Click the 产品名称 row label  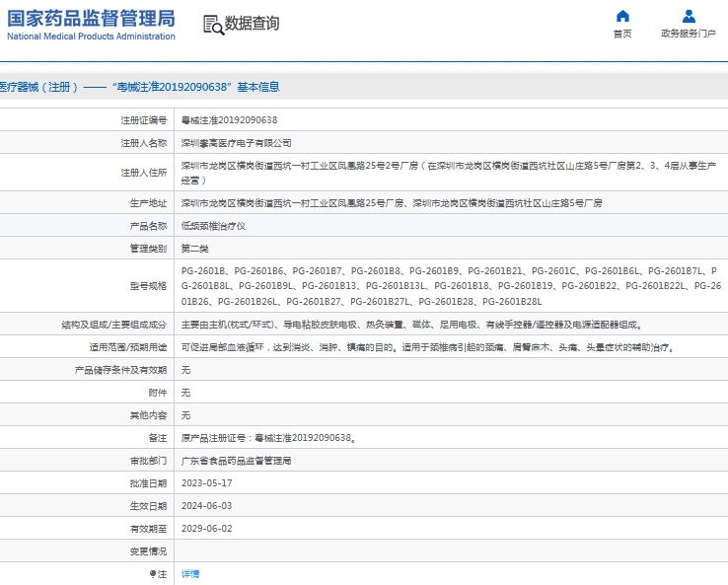(x=148, y=226)
